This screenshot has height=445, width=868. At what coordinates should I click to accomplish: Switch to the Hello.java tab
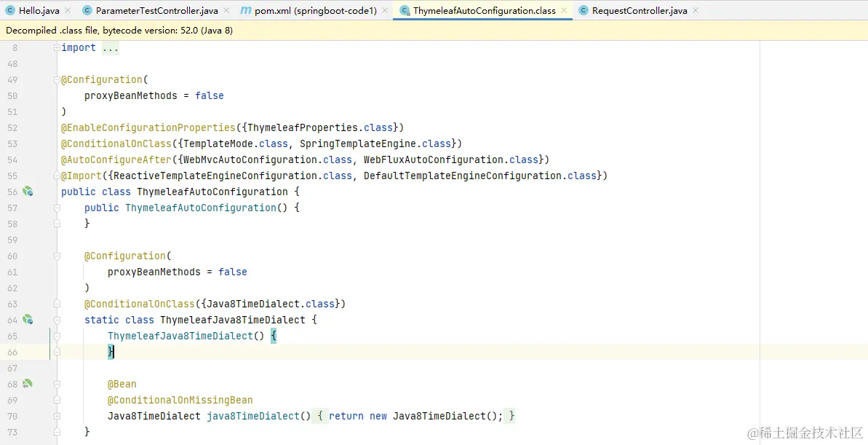coord(39,10)
